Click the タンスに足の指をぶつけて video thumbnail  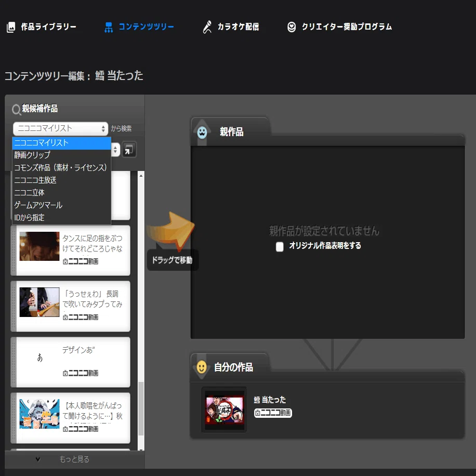(x=39, y=246)
